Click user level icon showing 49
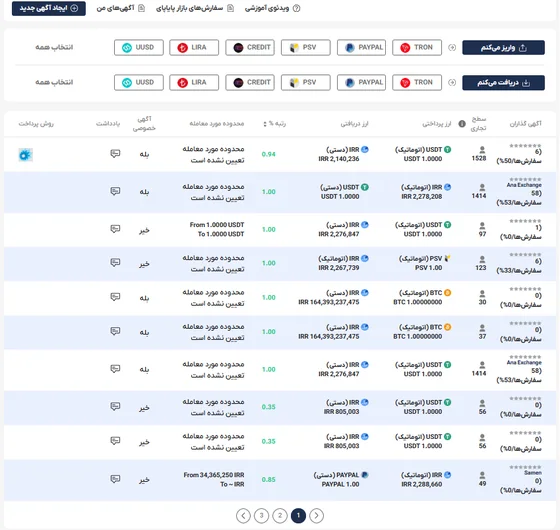Screen dimensions: 560x530 pos(482,475)
